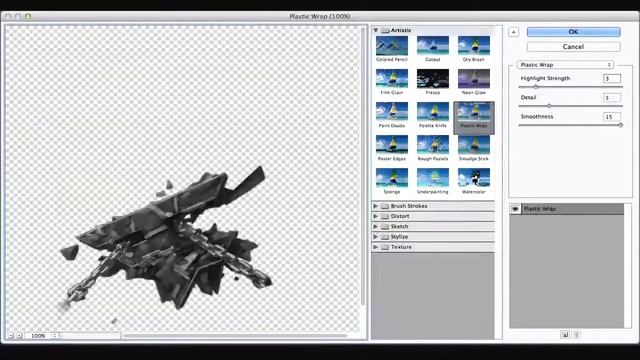640x360 pixels.
Task: Click the Brush Strokes folder icon
Action: [x=384, y=206]
